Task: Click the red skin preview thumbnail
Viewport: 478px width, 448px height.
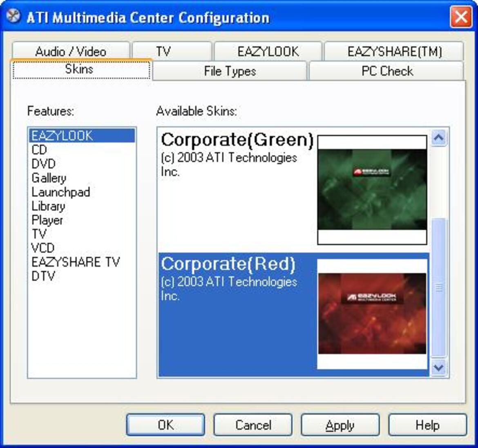Action: point(372,314)
